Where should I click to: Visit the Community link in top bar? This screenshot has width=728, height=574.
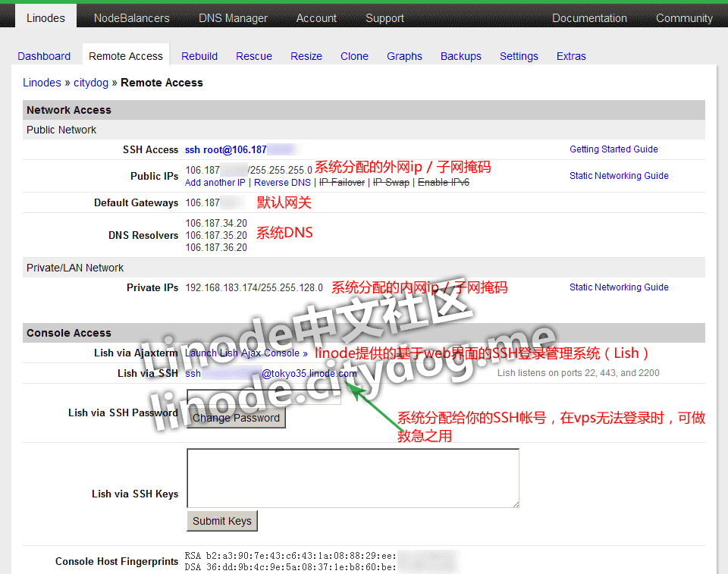point(684,18)
